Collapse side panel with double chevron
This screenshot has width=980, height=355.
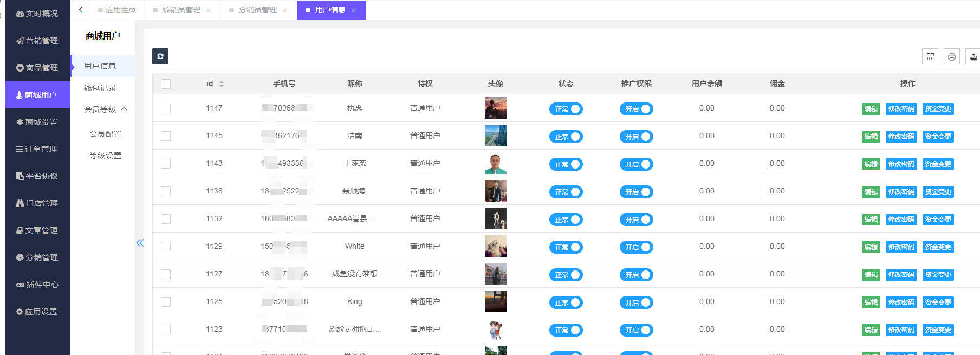(140, 243)
